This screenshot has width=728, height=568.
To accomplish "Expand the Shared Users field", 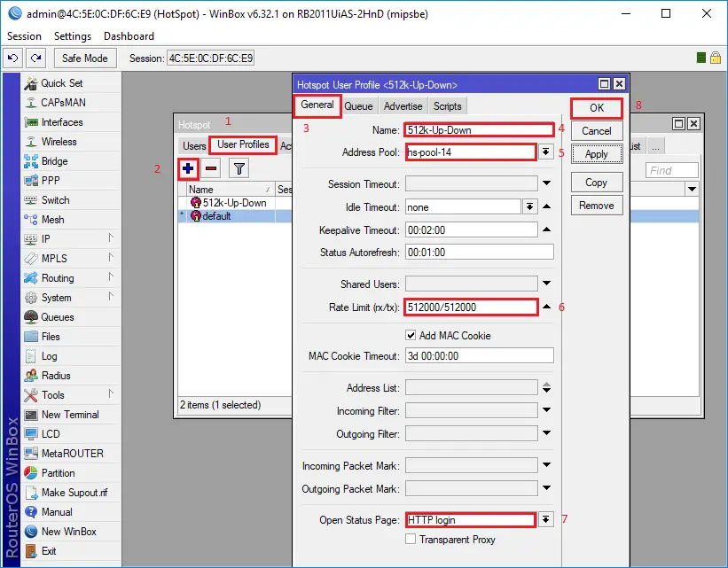I will point(547,284).
